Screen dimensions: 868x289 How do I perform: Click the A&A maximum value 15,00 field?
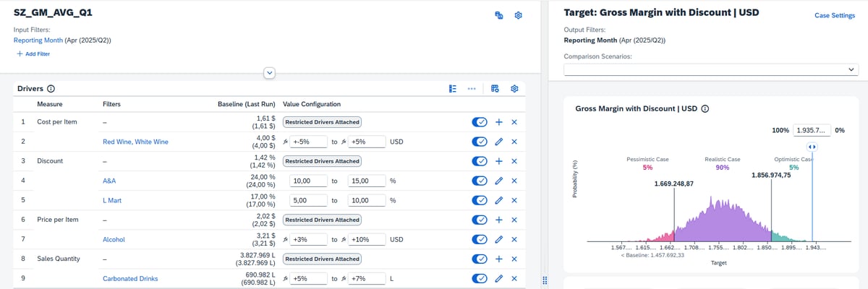tap(367, 181)
